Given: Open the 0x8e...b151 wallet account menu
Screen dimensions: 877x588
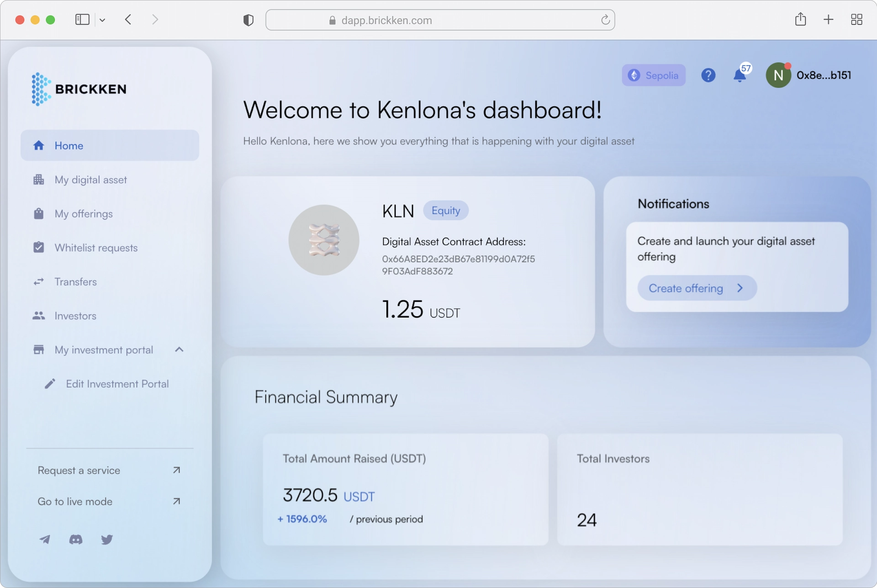Looking at the screenshot, I should tap(808, 75).
